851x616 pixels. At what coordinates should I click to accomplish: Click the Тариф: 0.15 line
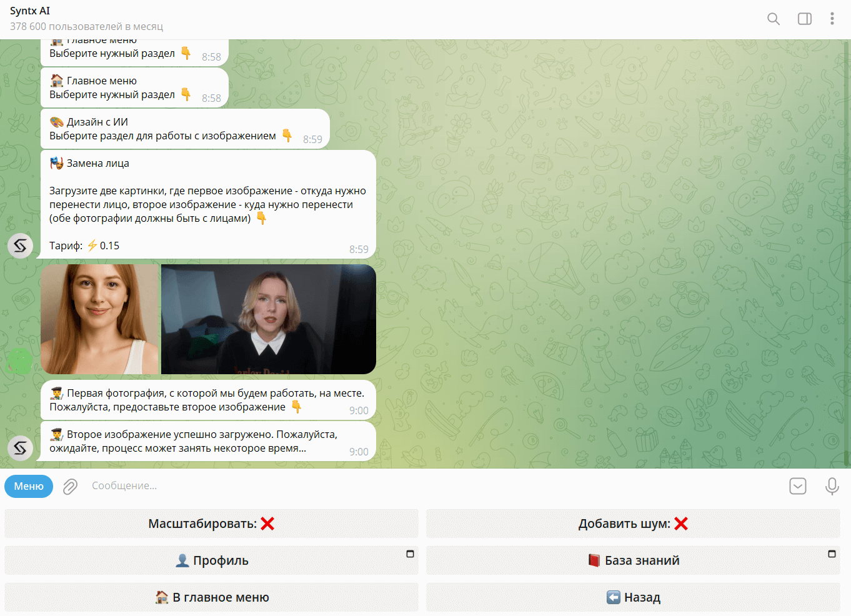(x=84, y=246)
